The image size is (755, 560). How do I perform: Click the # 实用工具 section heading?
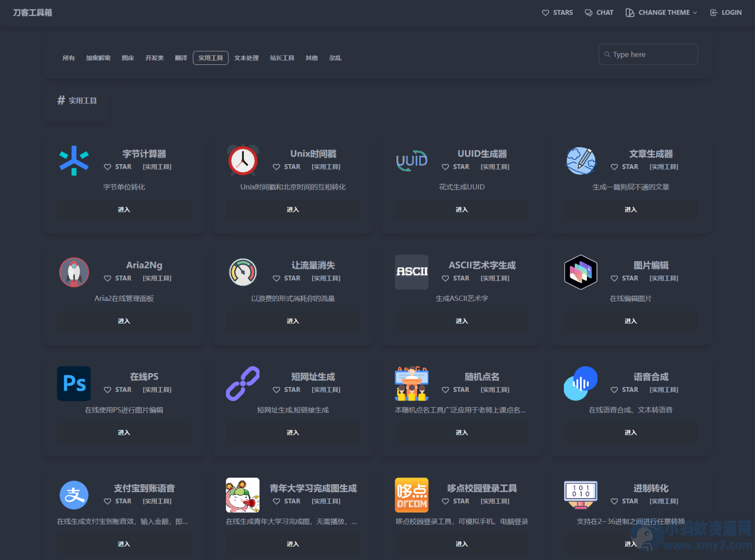[x=77, y=100]
